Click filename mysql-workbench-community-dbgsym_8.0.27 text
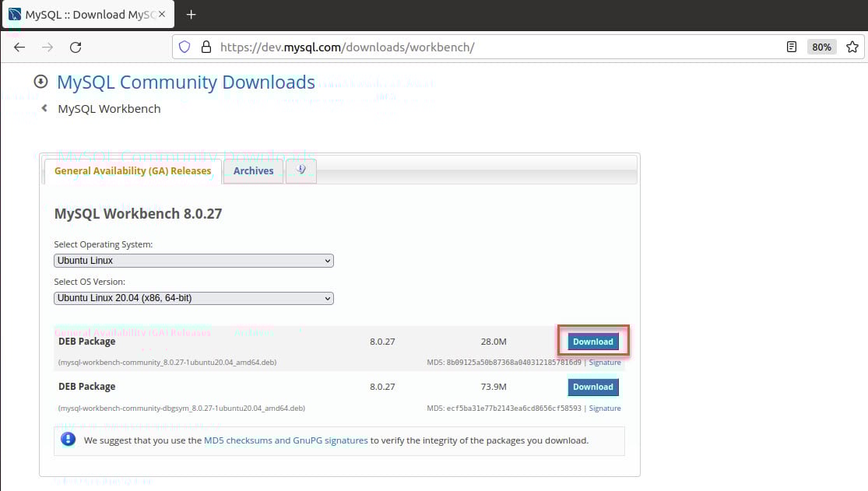Image resolution: width=868 pixels, height=491 pixels. [x=181, y=409]
